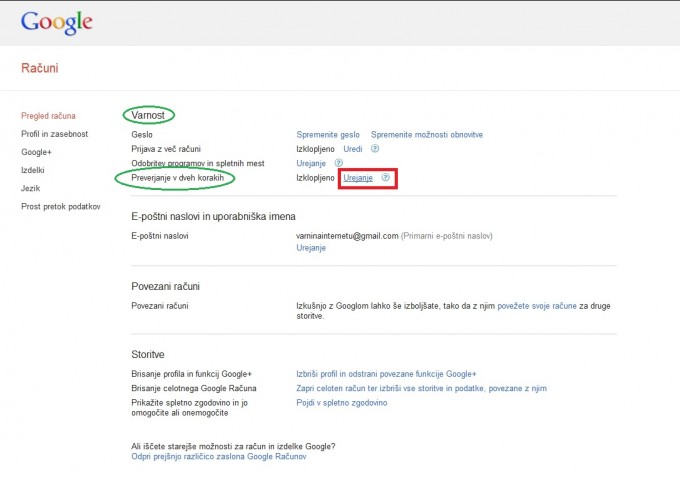Click the Google logo

tap(56, 22)
